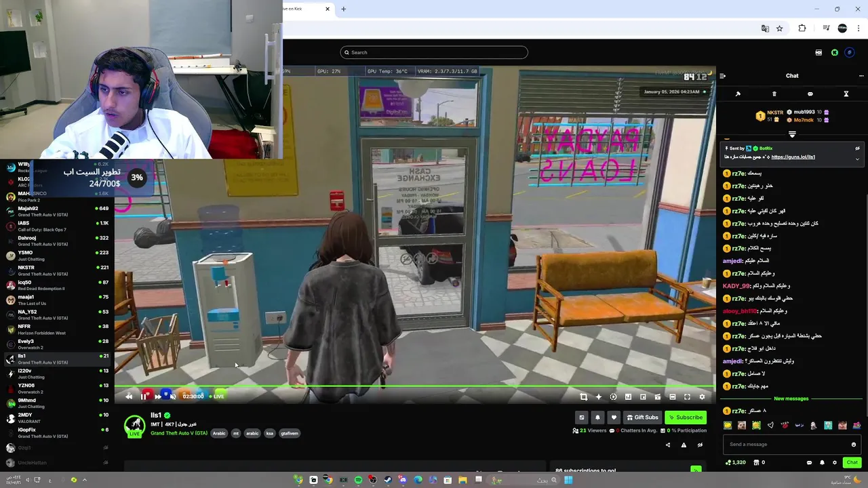This screenshot has height=488, width=868.
Task: Click the fast-forward button in the player
Action: (158, 396)
